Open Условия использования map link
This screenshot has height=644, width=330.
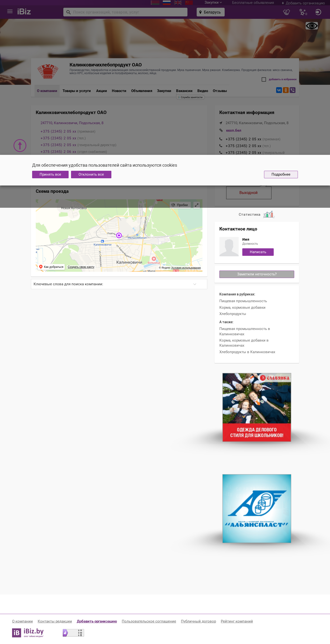pos(186,268)
